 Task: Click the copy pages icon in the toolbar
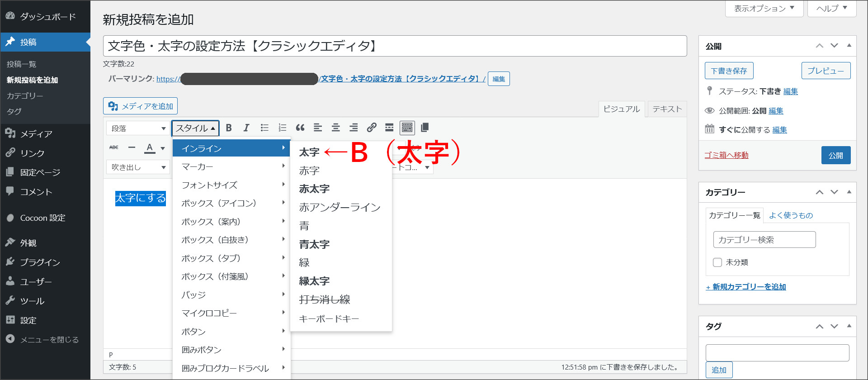(425, 128)
